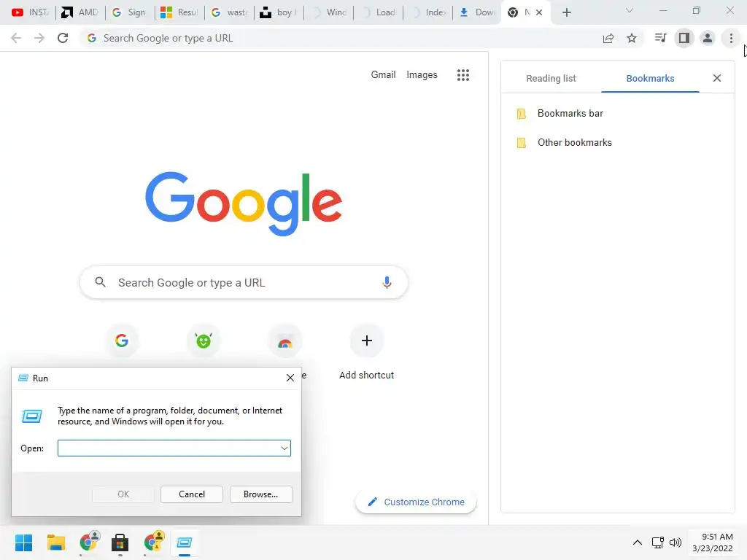Go forward using the browser forward arrow

click(39, 38)
